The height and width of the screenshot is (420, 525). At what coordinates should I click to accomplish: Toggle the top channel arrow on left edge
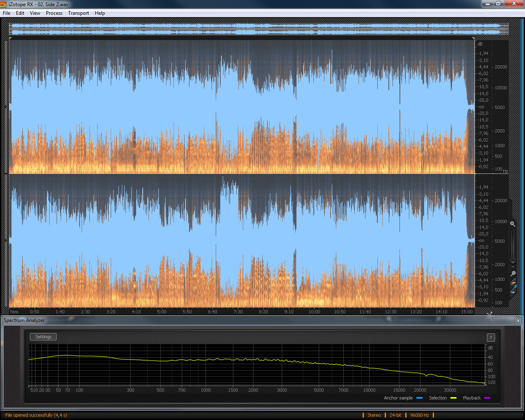point(6,107)
